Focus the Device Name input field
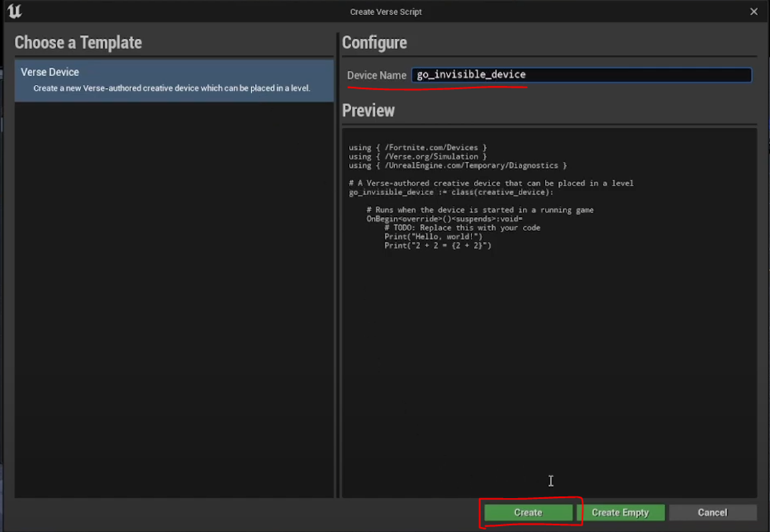770x532 pixels. tap(581, 74)
